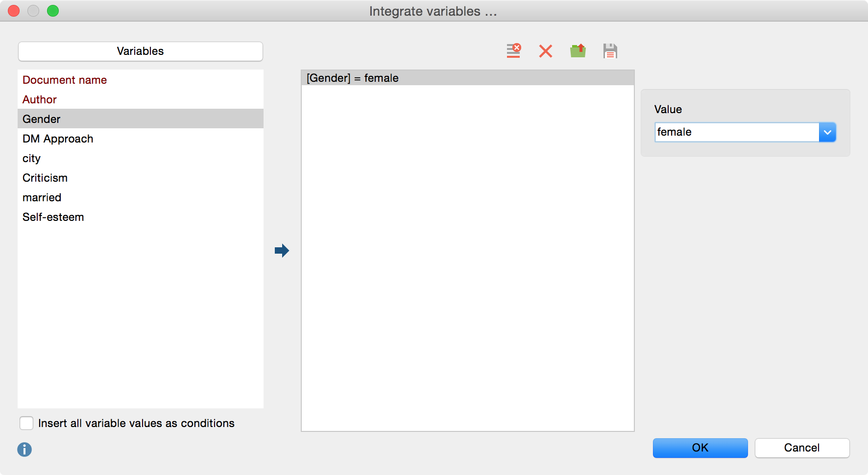This screenshot has width=868, height=475.
Task: Click the delete all conditions icon
Action: pos(513,51)
